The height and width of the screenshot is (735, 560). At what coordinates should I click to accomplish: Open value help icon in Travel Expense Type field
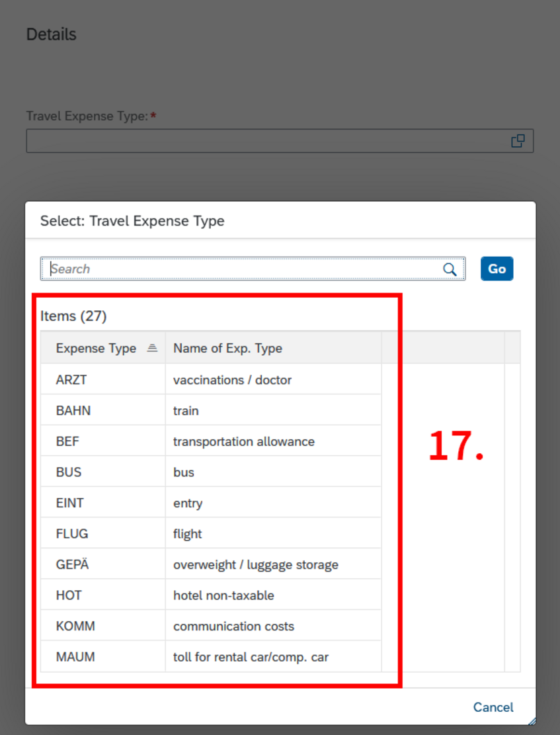pos(518,141)
